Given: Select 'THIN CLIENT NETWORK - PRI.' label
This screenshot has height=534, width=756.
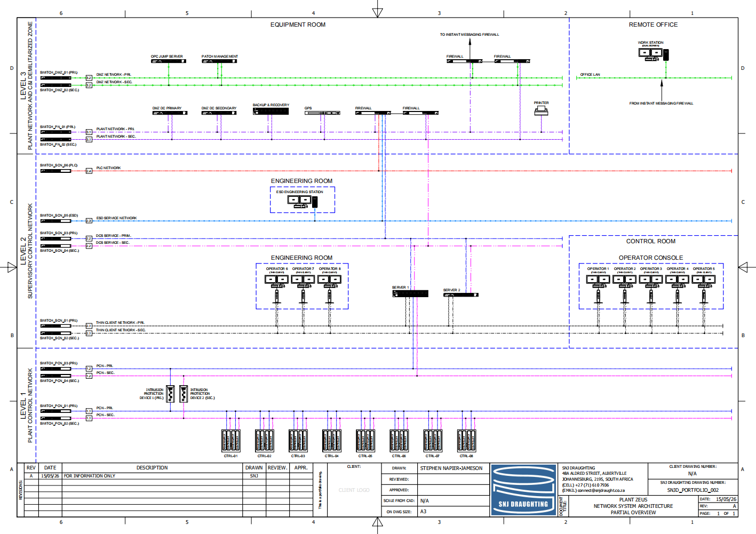Looking at the screenshot, I should [x=120, y=323].
